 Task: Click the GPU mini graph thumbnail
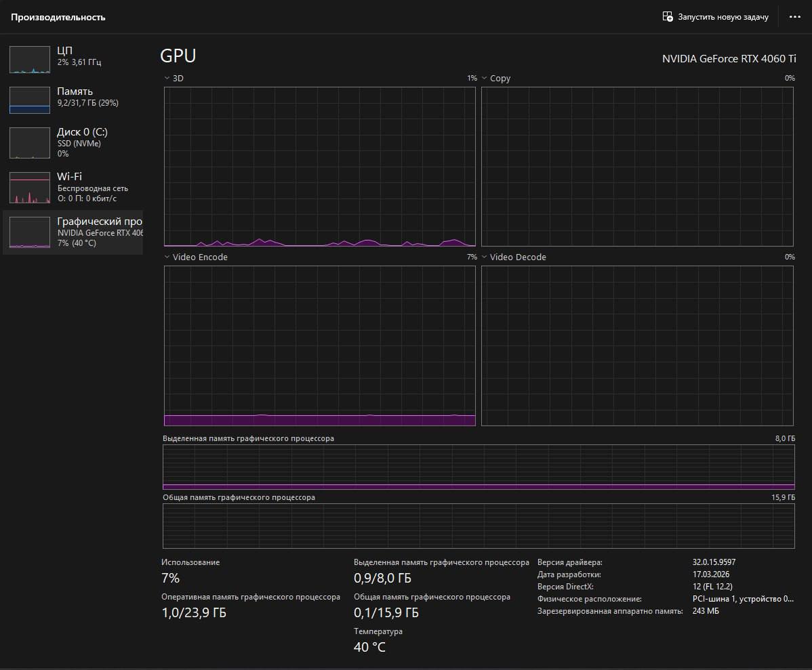pyautogui.click(x=30, y=232)
